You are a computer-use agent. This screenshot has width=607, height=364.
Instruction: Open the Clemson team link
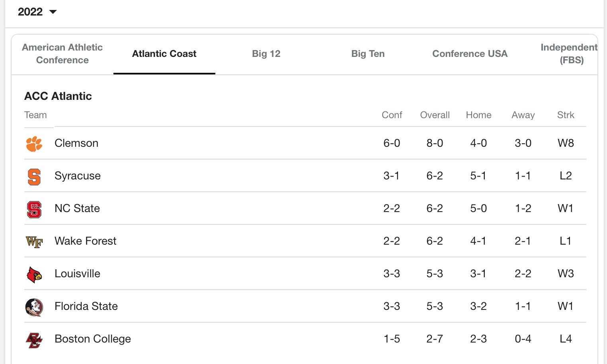tap(76, 143)
